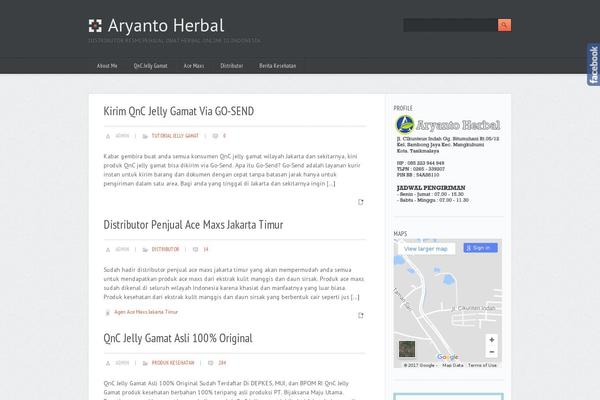600x400 pixels.
Task: Click comment icon with count 284
Action: coord(210,363)
